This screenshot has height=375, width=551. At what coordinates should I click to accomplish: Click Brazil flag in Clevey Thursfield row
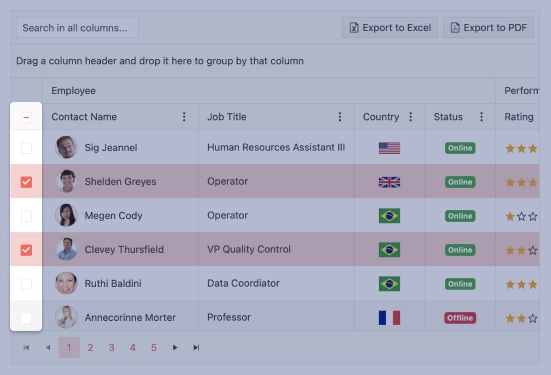coord(389,250)
